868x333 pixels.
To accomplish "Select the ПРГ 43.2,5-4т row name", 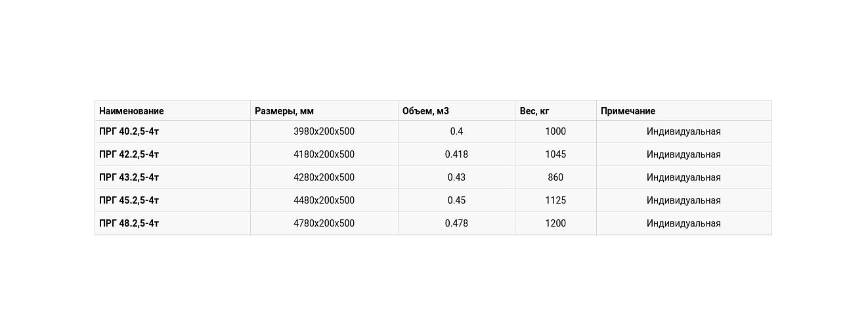I will click(x=129, y=177).
